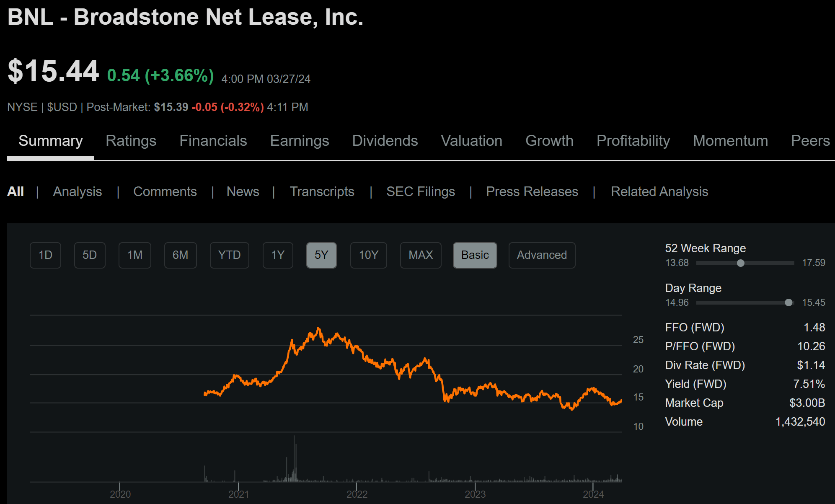Set chart range to 1D
This screenshot has width=835, height=504.
coord(45,255)
